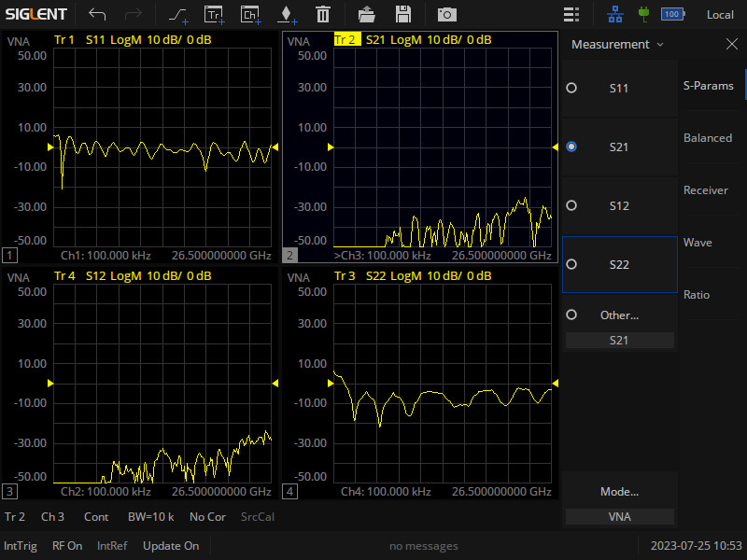The width and height of the screenshot is (747, 560).
Task: Select the S11 radio option
Action: pyautogui.click(x=620, y=88)
